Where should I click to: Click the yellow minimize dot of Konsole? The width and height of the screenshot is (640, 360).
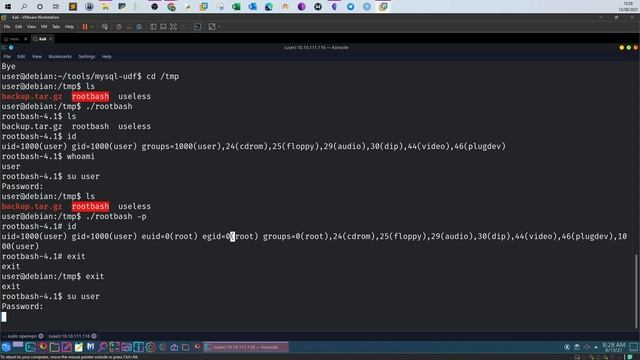click(x=622, y=48)
